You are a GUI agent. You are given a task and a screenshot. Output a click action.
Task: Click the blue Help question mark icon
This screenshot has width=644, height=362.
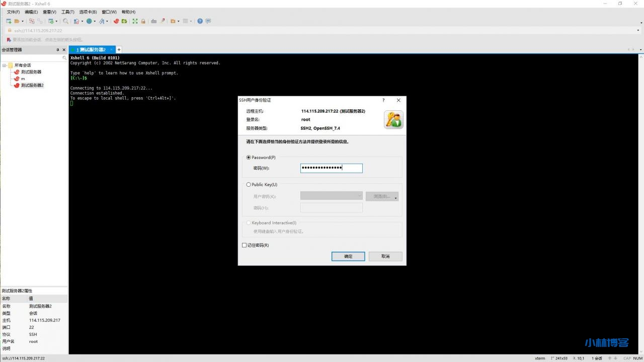[x=200, y=21]
